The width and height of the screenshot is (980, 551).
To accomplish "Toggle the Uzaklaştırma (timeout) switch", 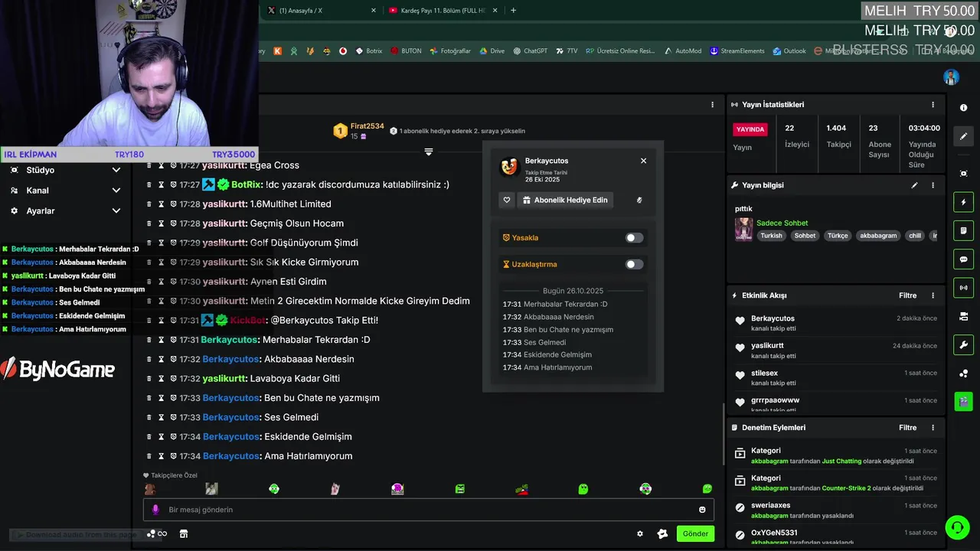I will click(634, 265).
